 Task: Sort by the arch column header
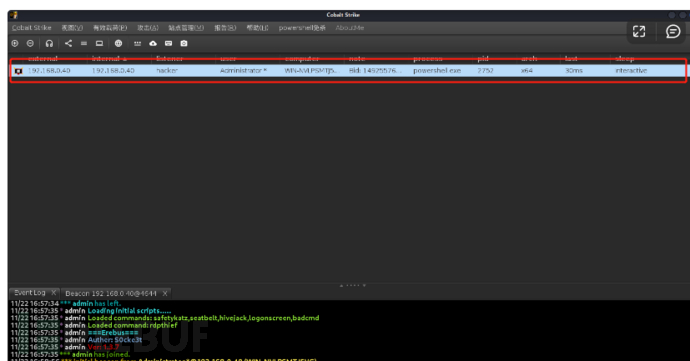[x=529, y=59]
